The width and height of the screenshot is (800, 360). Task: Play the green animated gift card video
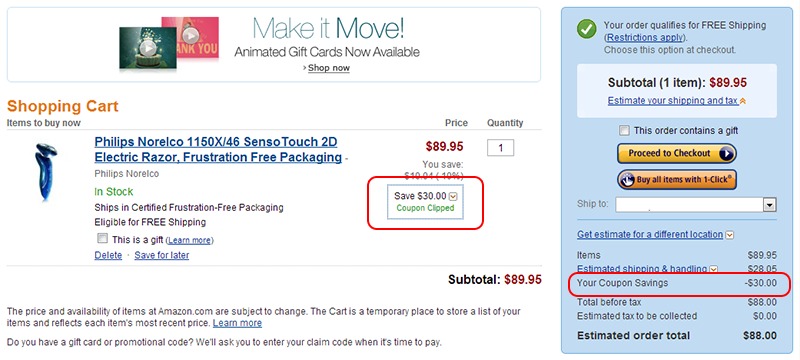click(x=147, y=48)
